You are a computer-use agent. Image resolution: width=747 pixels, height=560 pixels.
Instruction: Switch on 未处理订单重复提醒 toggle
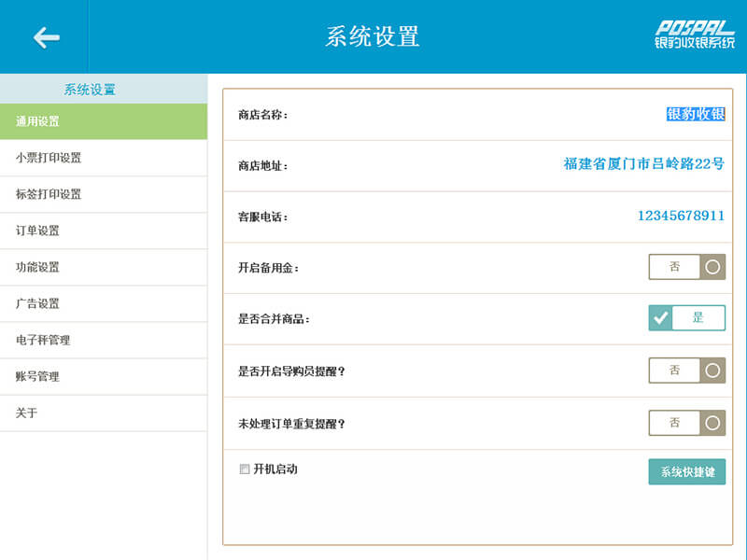686,423
